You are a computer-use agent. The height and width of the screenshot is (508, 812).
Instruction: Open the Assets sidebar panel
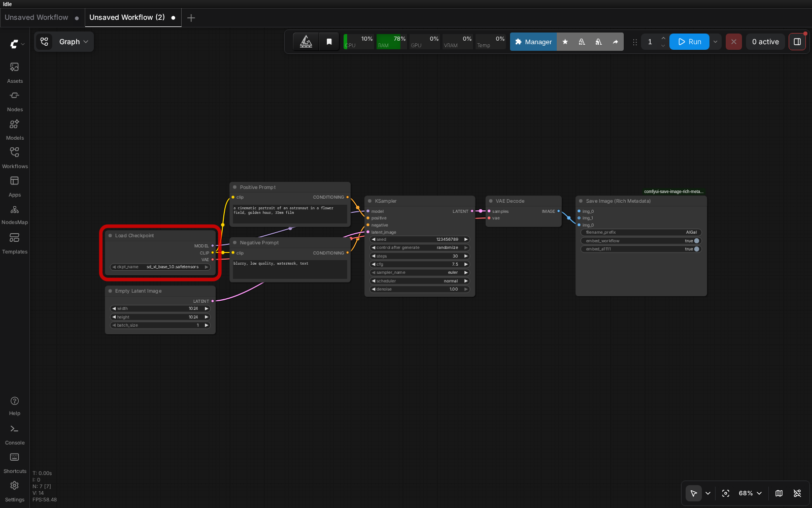pyautogui.click(x=15, y=73)
